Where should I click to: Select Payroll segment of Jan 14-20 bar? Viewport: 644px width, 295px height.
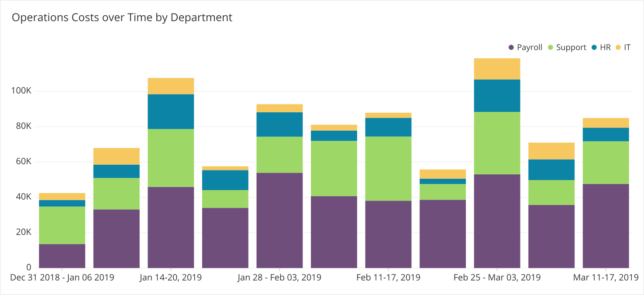171,227
